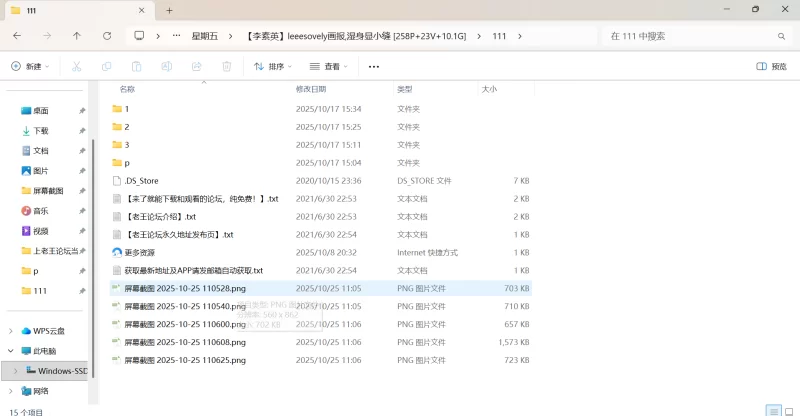Refresh the current folder view
The image size is (800, 416).
pos(107,35)
